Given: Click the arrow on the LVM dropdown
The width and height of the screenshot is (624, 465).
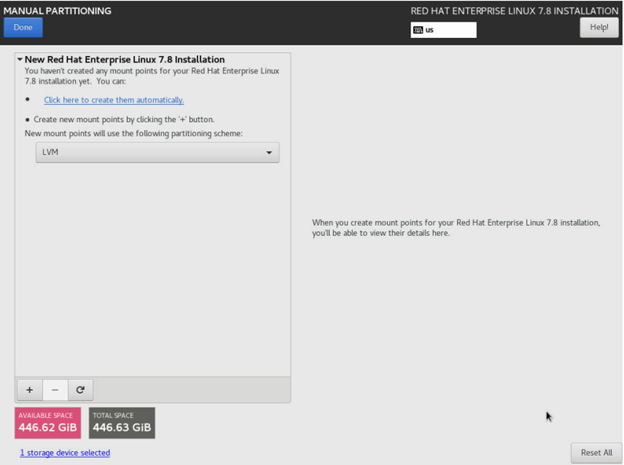Looking at the screenshot, I should click(x=269, y=153).
